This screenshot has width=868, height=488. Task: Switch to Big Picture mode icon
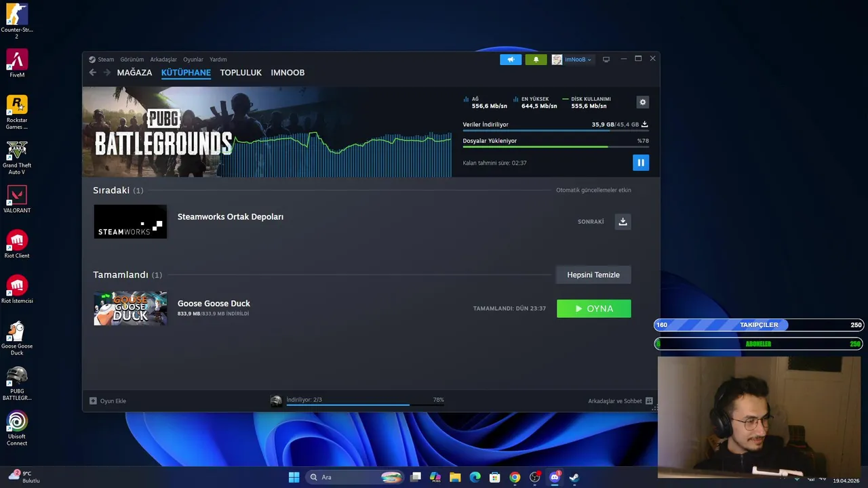[606, 60]
